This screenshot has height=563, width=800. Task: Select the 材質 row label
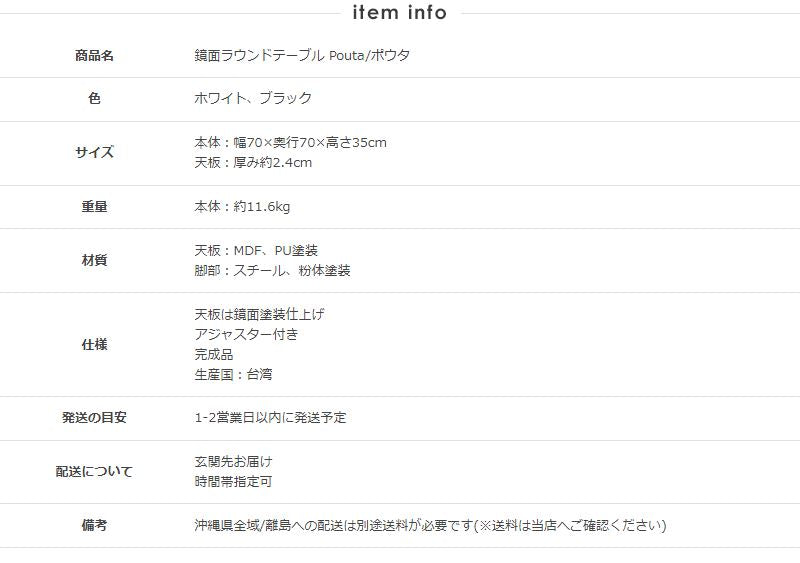pyautogui.click(x=94, y=261)
